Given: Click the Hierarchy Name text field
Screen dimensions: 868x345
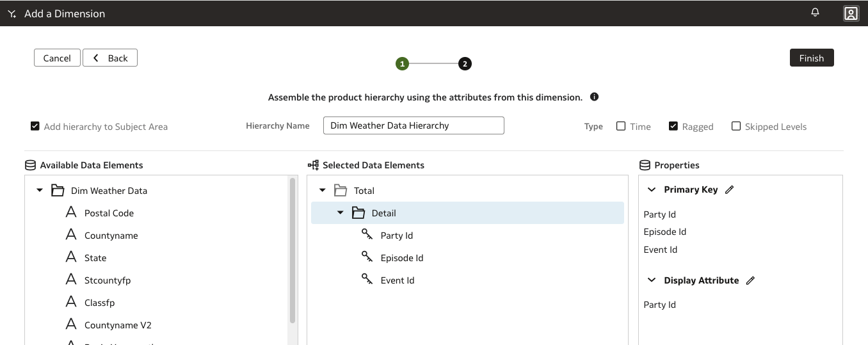Looking at the screenshot, I should (x=414, y=125).
